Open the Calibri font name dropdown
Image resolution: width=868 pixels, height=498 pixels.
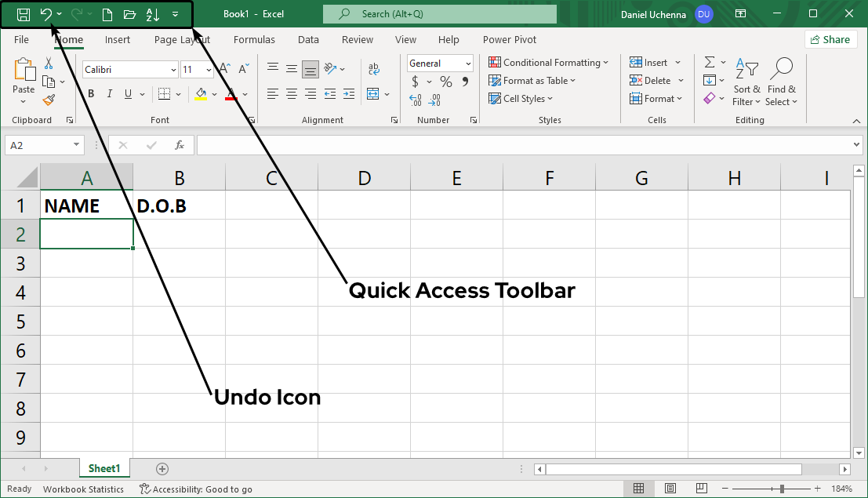[173, 70]
